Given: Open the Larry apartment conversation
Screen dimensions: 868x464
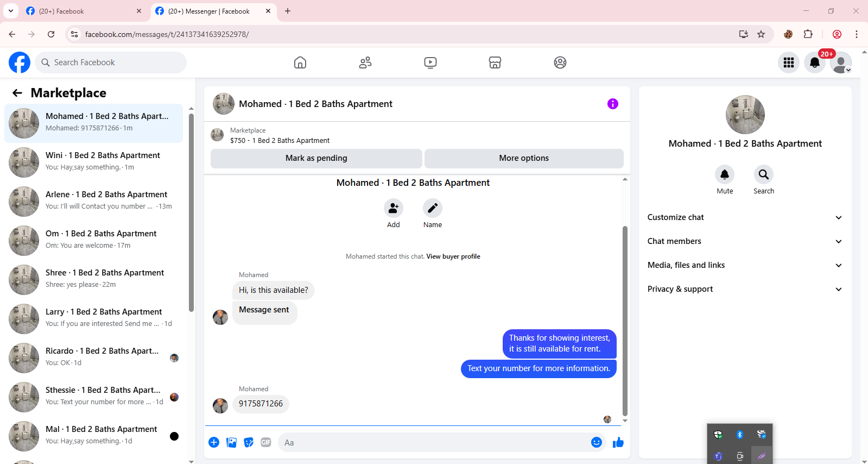Looking at the screenshot, I should click(93, 319).
